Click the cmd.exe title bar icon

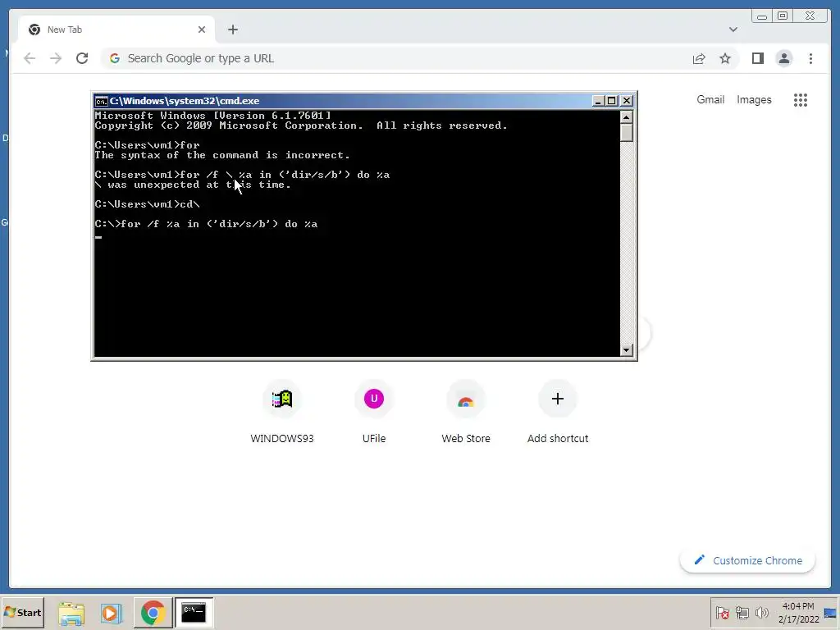(101, 101)
